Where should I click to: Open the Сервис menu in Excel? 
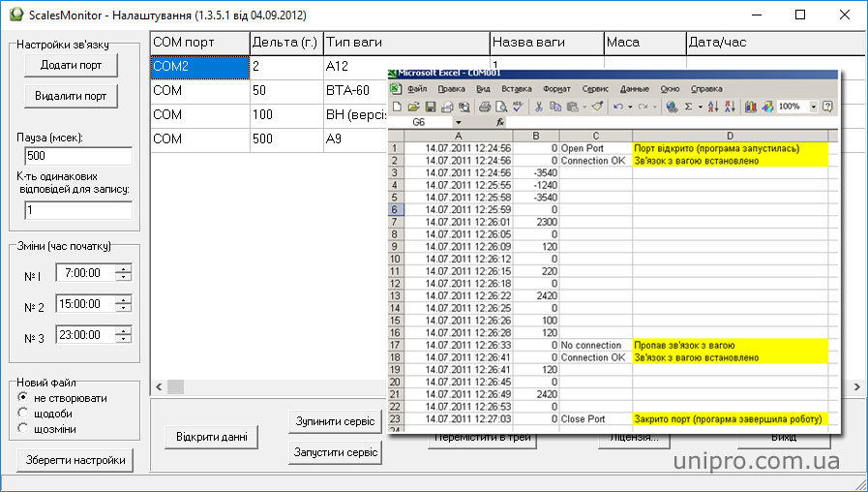pos(595,89)
